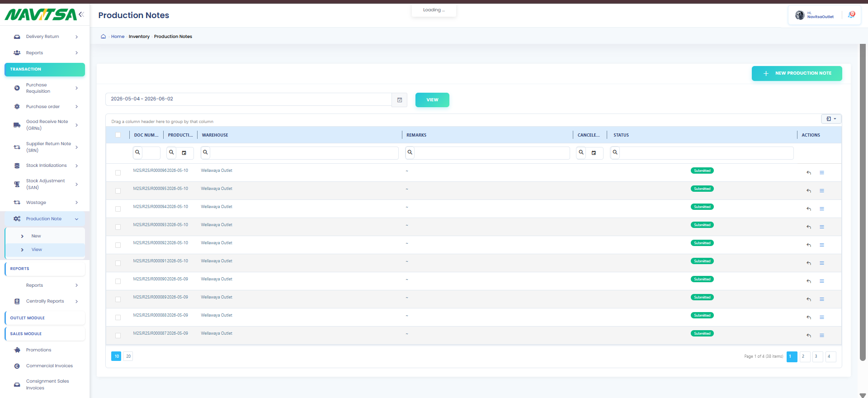Screen dimensions: 868x398
Task: Open the actions menu for M25JR25JR000092
Action: tap(822, 245)
